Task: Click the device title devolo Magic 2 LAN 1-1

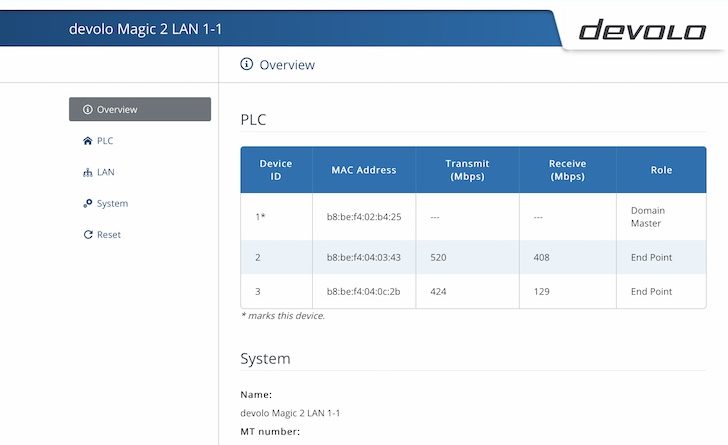Action: point(145,29)
